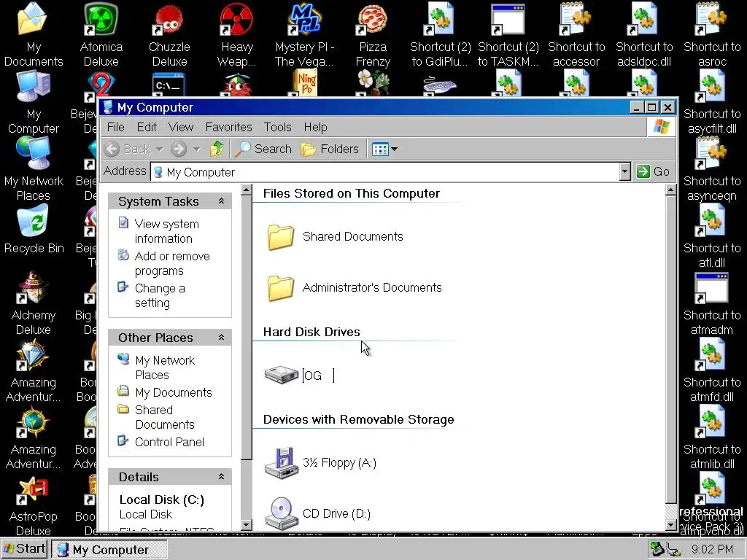747x560 pixels.
Task: Open My Documents in Other Places
Action: (174, 392)
